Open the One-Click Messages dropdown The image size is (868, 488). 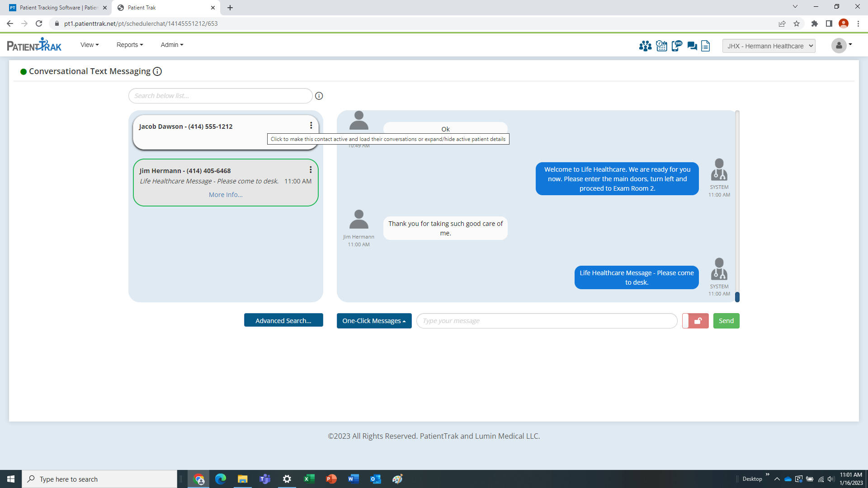[374, 320]
